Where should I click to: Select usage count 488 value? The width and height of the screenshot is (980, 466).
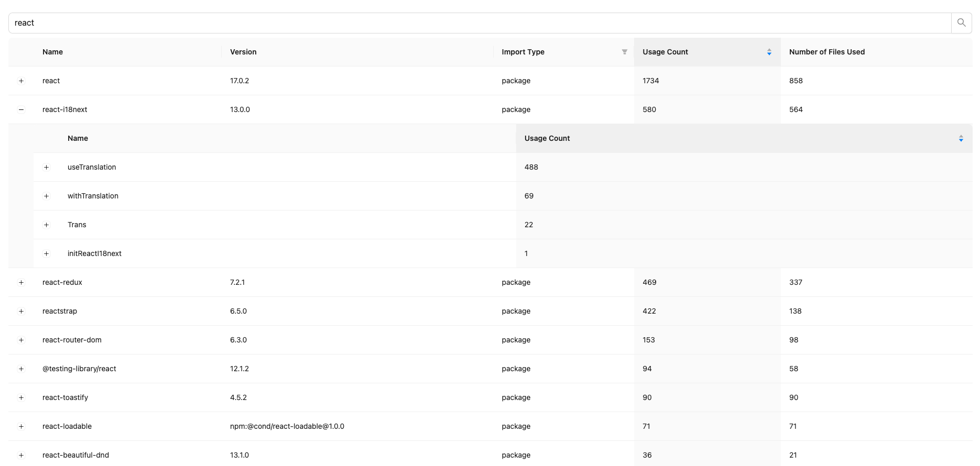click(x=531, y=167)
